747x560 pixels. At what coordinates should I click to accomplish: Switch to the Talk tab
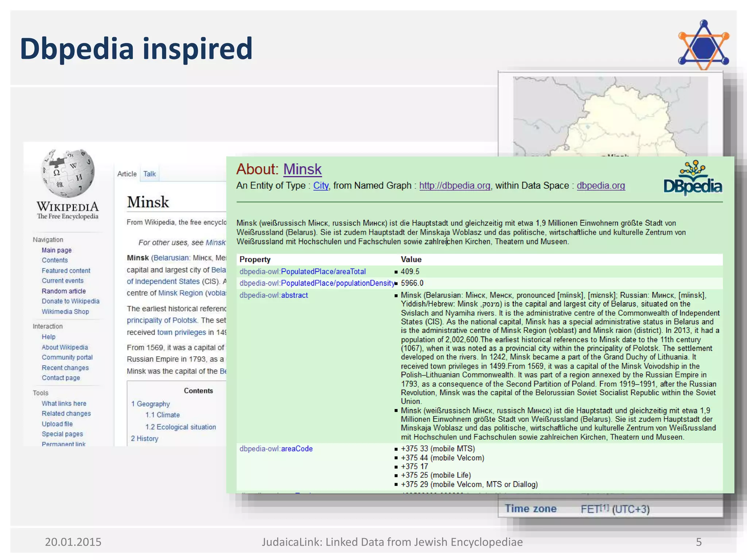[150, 174]
